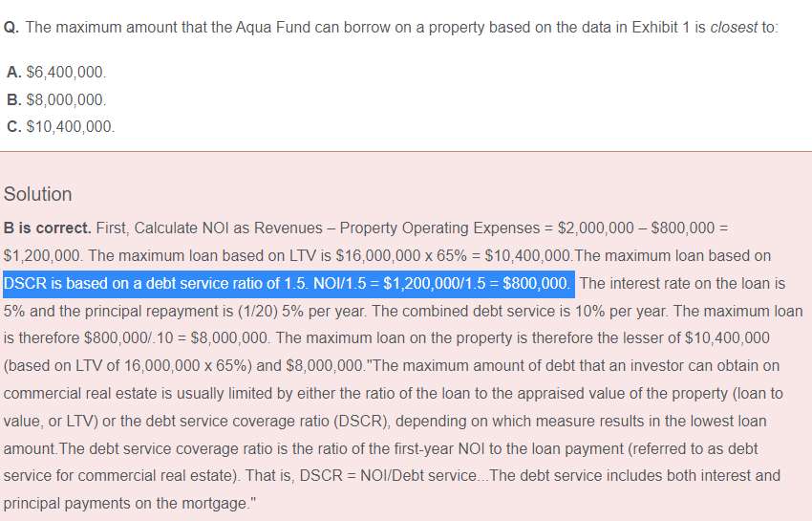
Task: Click the divider line above Solution section
Action: pyautogui.click(x=406, y=151)
